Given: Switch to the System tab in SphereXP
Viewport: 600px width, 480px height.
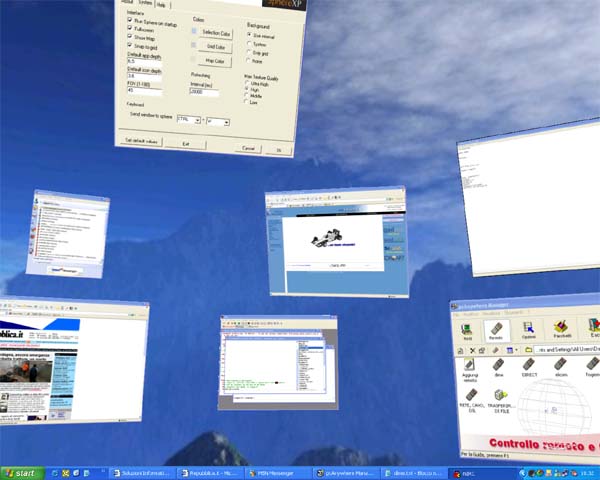Looking at the screenshot, I should pyautogui.click(x=145, y=3).
